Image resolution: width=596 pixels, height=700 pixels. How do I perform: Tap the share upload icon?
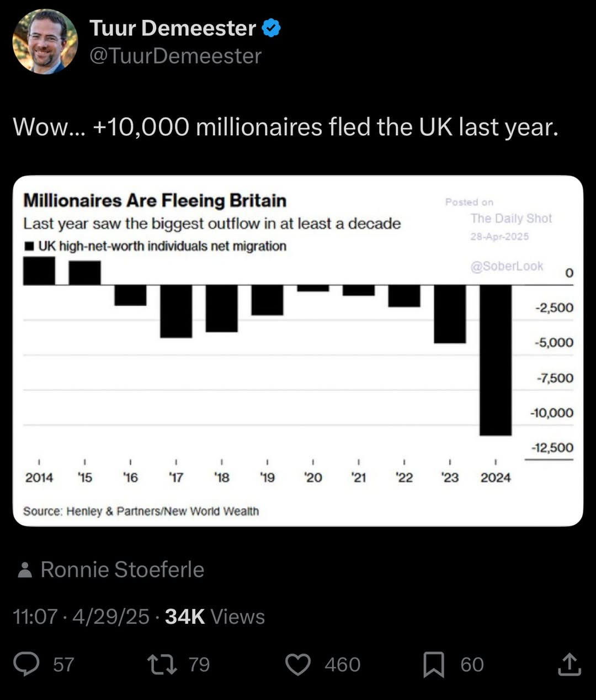pyautogui.click(x=569, y=664)
